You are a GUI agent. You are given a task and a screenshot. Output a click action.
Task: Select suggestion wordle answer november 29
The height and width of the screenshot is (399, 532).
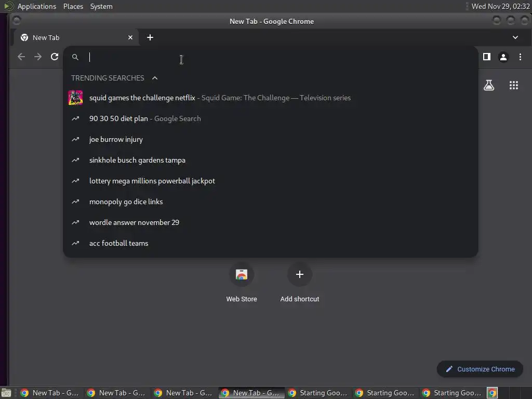pos(270,222)
